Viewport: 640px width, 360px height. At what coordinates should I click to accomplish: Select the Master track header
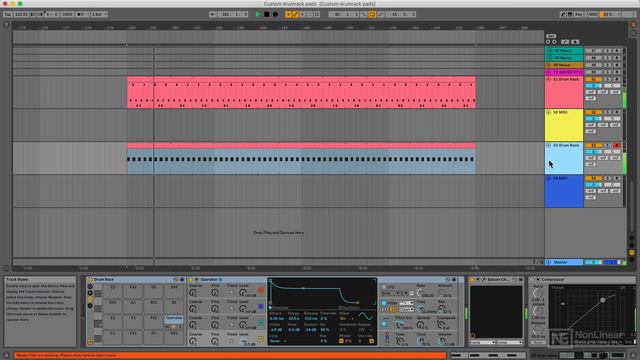click(x=564, y=262)
